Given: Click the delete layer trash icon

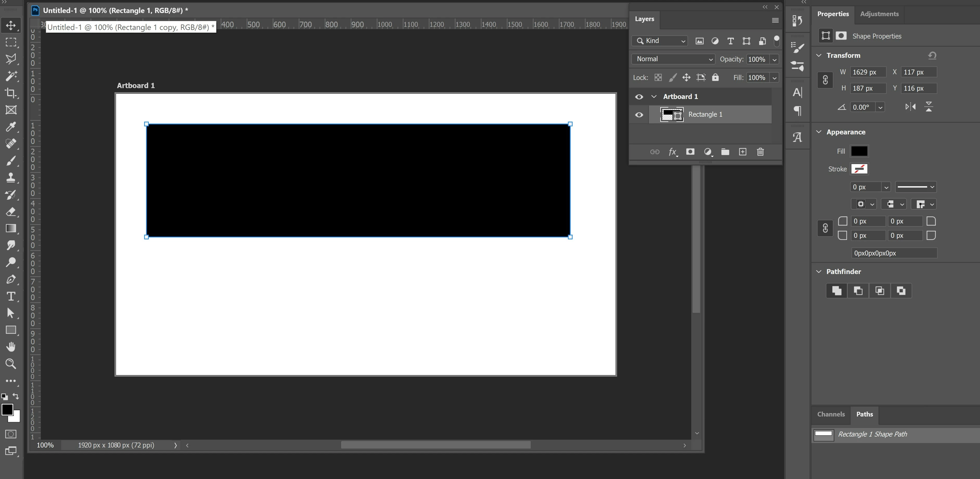Looking at the screenshot, I should pyautogui.click(x=760, y=152).
